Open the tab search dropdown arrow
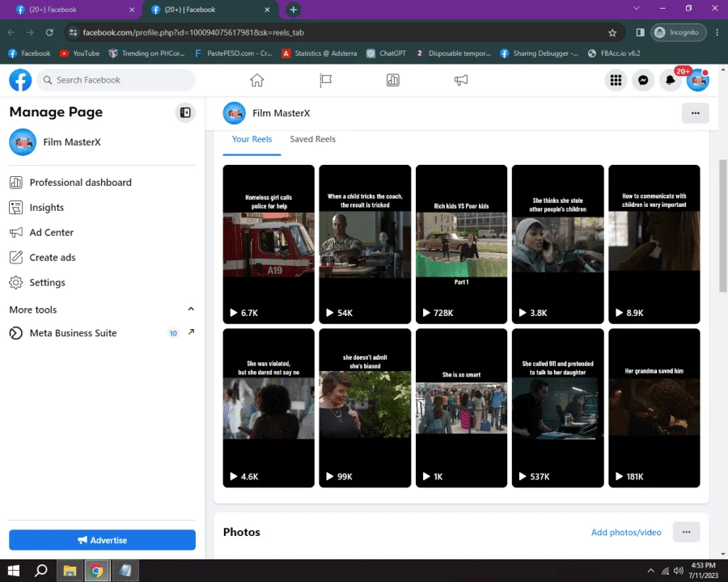The height and width of the screenshot is (582, 728). point(637,8)
